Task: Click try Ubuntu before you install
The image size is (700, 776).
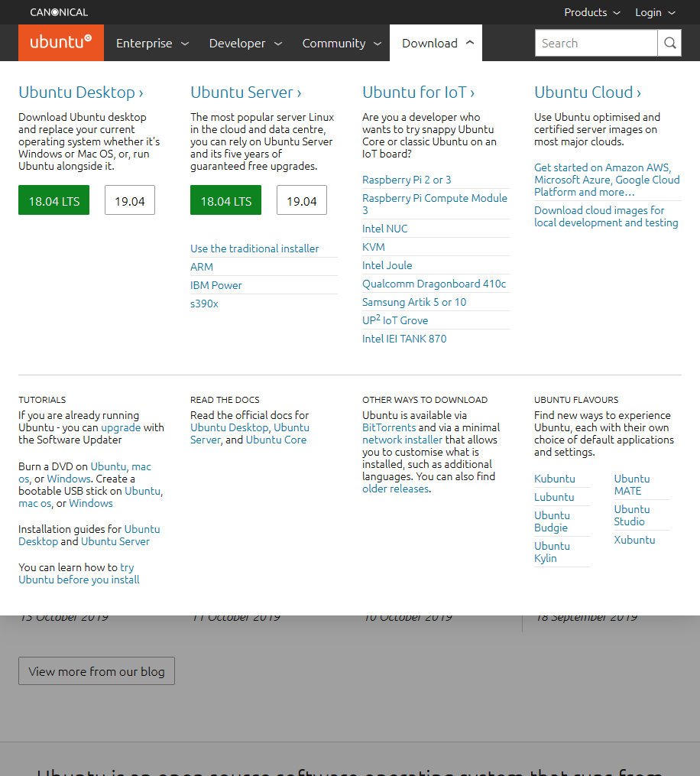Action: 79,573
